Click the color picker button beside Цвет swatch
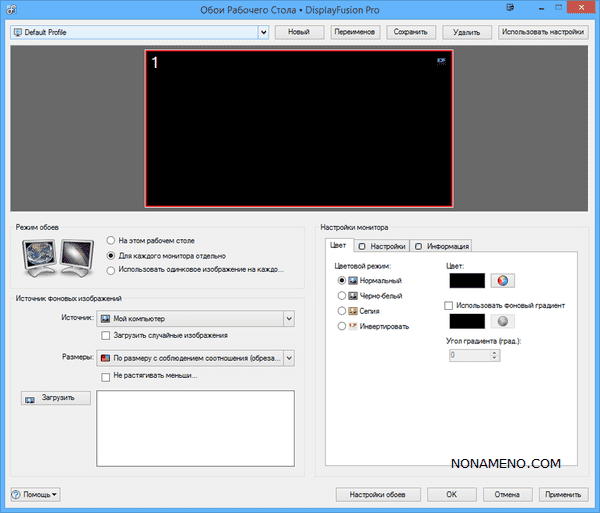 [x=503, y=282]
